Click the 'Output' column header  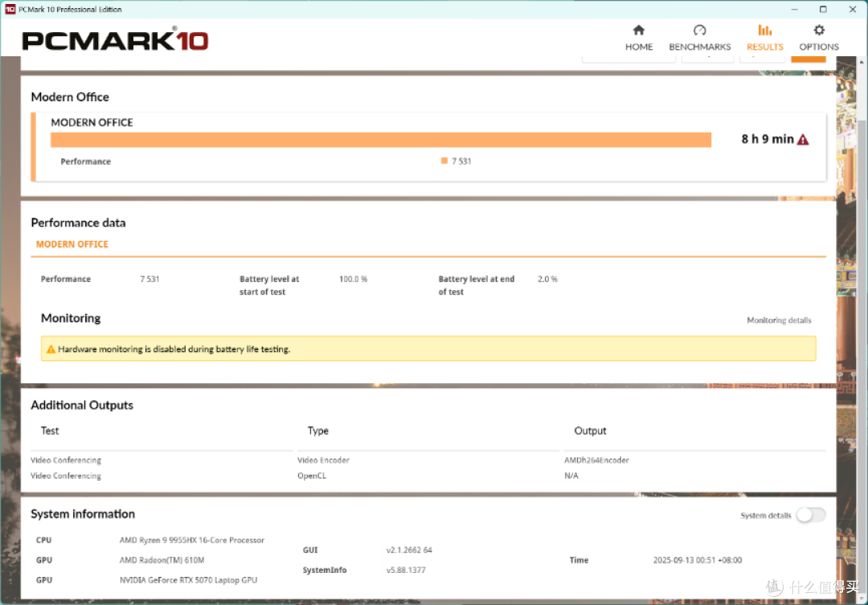[x=590, y=431]
